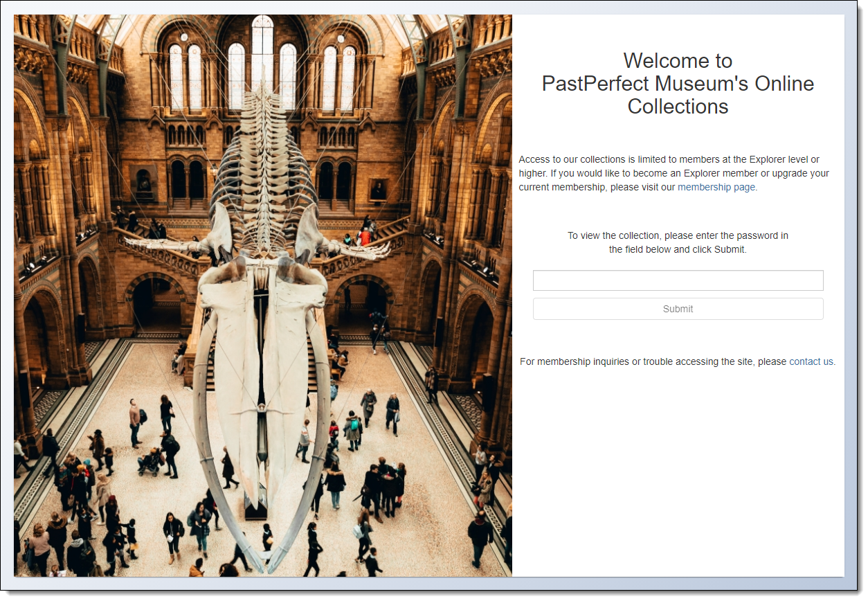The image size is (868, 601).
Task: Click the password input field
Action: (x=678, y=280)
